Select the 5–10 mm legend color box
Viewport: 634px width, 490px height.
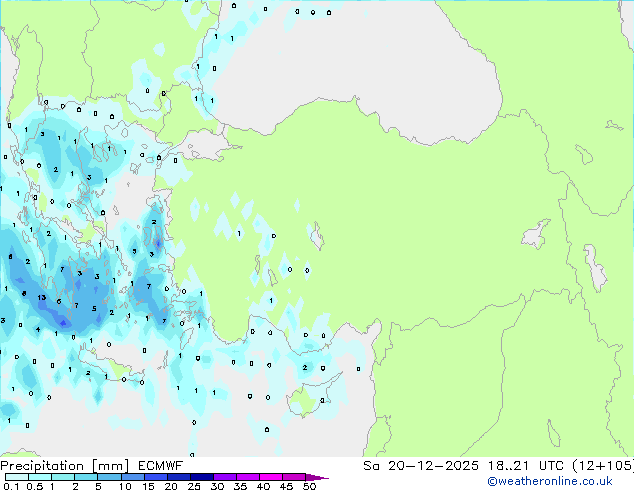(x=109, y=477)
